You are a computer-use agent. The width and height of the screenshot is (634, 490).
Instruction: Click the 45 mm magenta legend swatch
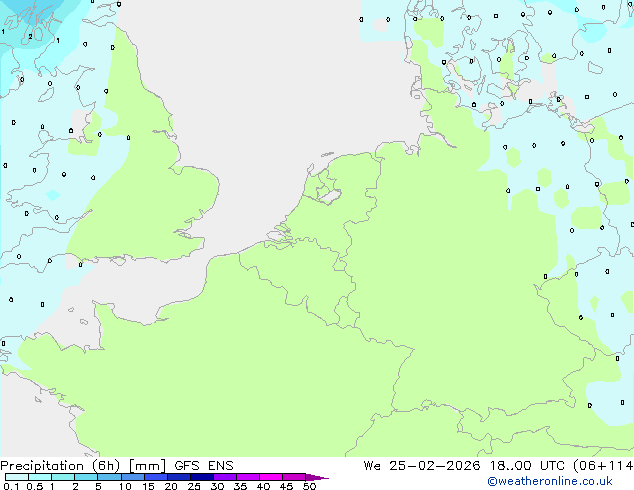click(294, 477)
